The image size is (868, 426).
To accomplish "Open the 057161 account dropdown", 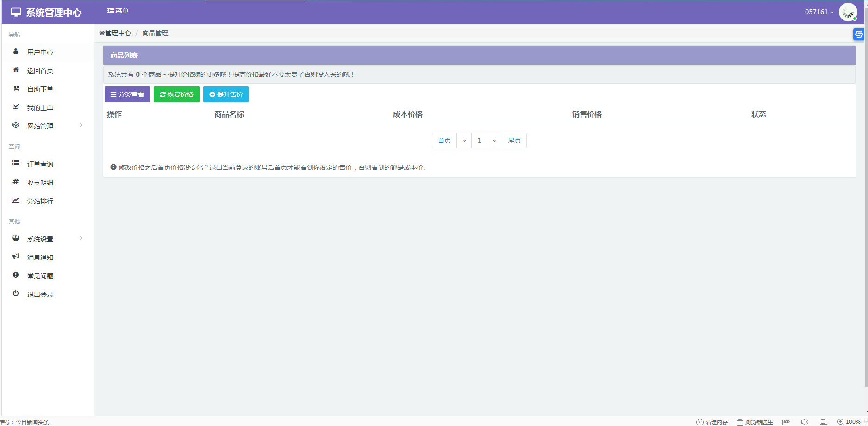I will point(819,12).
